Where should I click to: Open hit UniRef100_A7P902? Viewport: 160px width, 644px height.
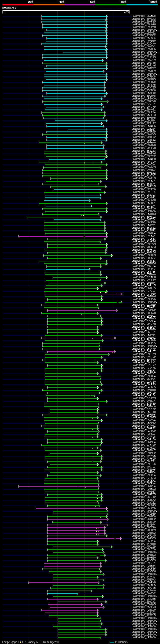143,35
